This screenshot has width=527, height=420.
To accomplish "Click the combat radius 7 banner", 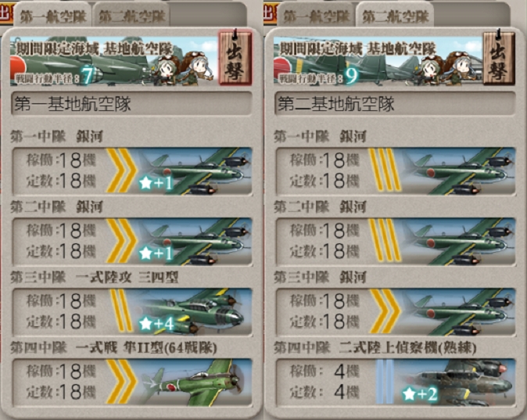I will pos(113,60).
